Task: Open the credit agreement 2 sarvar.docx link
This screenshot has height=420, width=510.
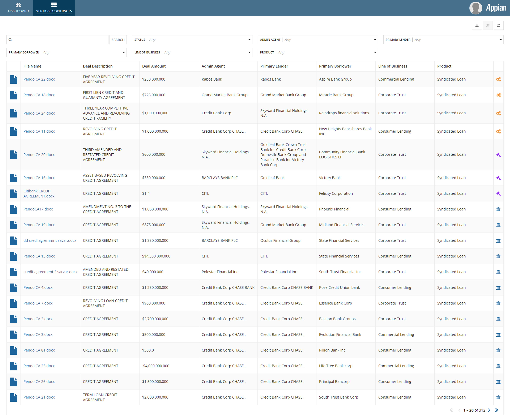Action: (50, 272)
